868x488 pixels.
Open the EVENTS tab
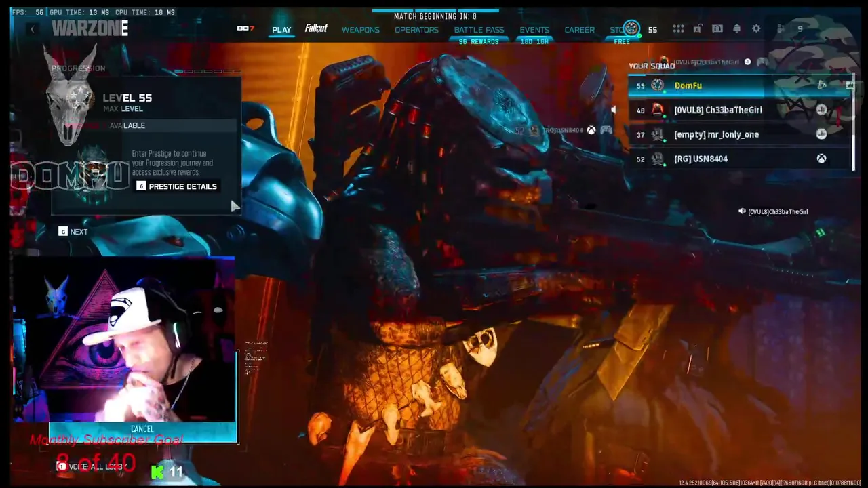point(534,30)
